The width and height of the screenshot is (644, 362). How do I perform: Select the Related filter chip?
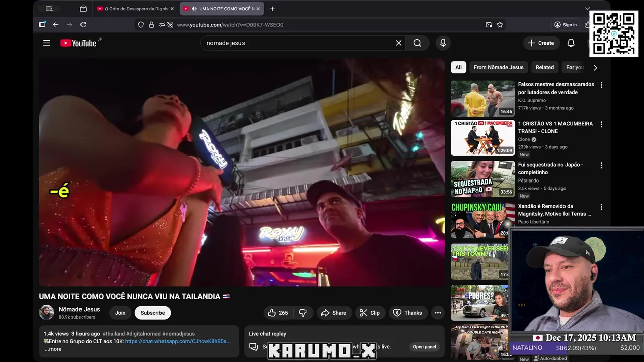tap(544, 67)
